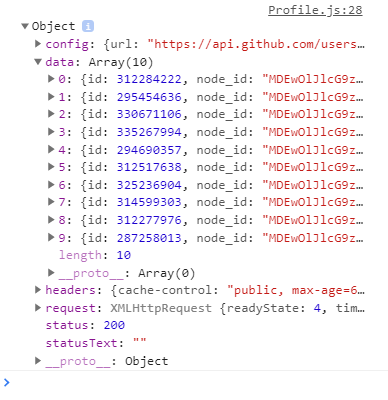Expand array item 9 with id 287258013
The width and height of the screenshot is (388, 400).
click(51, 237)
